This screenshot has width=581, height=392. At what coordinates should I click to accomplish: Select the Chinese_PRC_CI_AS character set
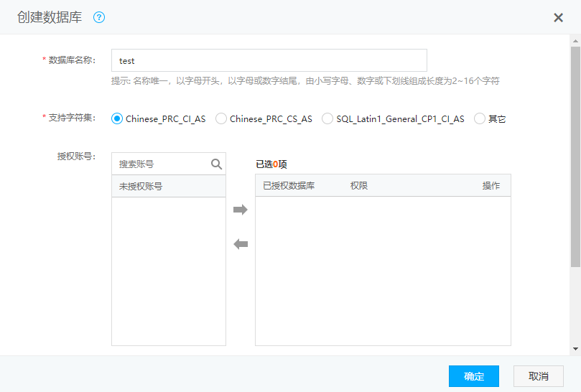pyautogui.click(x=118, y=119)
